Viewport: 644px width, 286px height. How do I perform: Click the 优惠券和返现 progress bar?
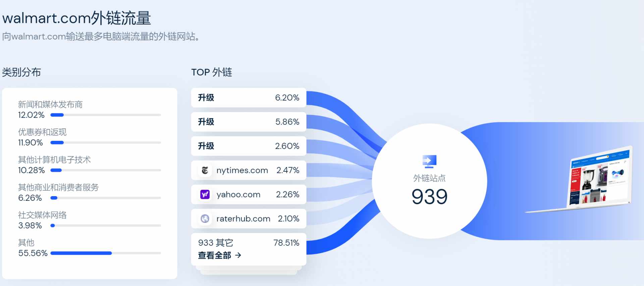[106, 142]
